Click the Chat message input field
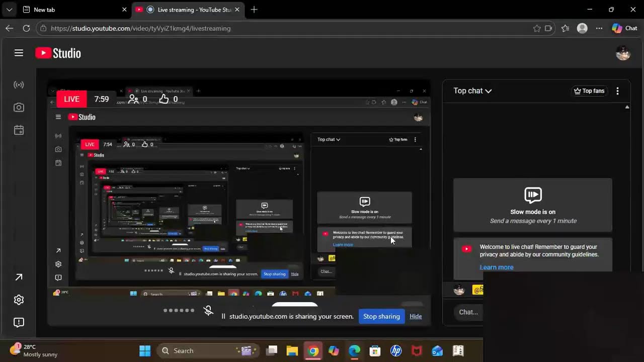Viewport: 644px width, 362px height. pos(468,312)
